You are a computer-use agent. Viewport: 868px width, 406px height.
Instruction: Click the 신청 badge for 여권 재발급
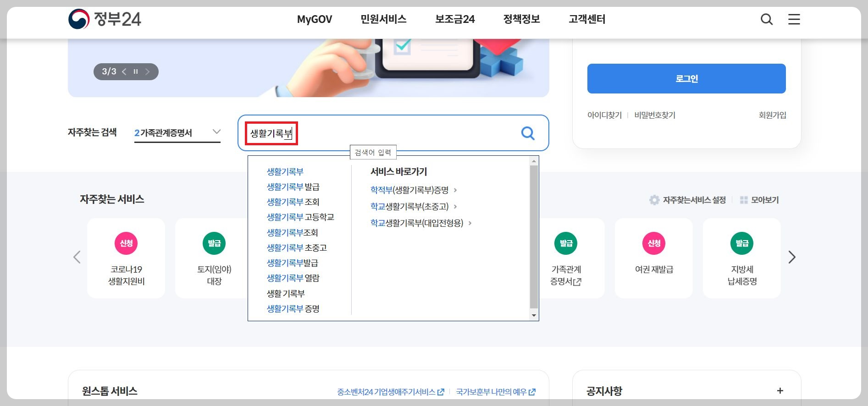click(x=654, y=243)
